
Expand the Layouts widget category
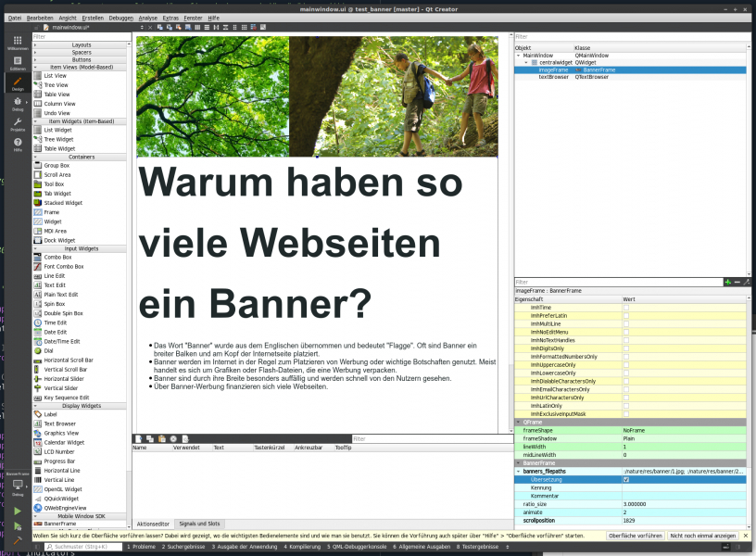tap(82, 44)
